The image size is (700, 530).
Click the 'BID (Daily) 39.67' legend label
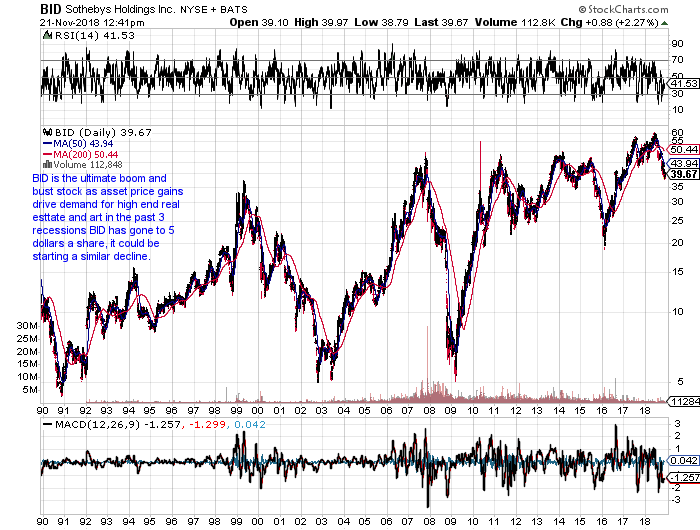pyautogui.click(x=103, y=132)
